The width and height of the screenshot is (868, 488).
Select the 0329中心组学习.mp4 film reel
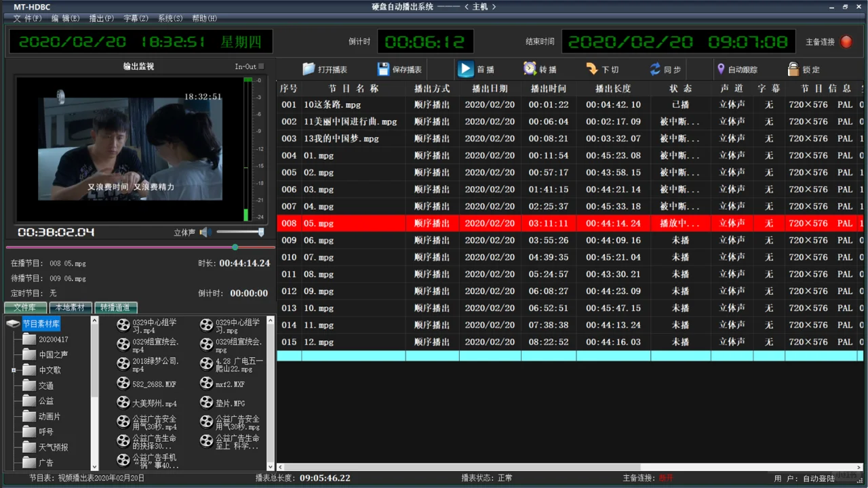(123, 325)
